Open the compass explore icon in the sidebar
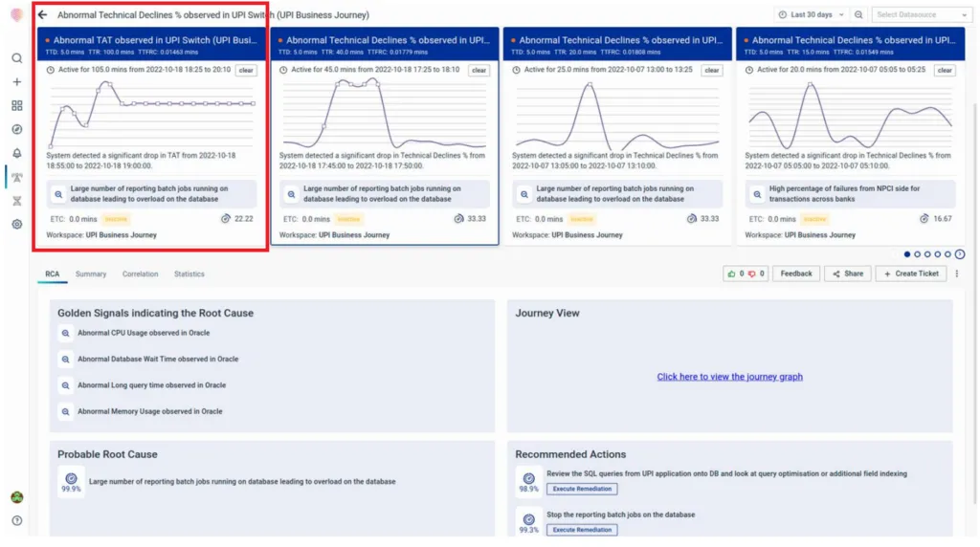This screenshot has width=980, height=547. [17, 129]
